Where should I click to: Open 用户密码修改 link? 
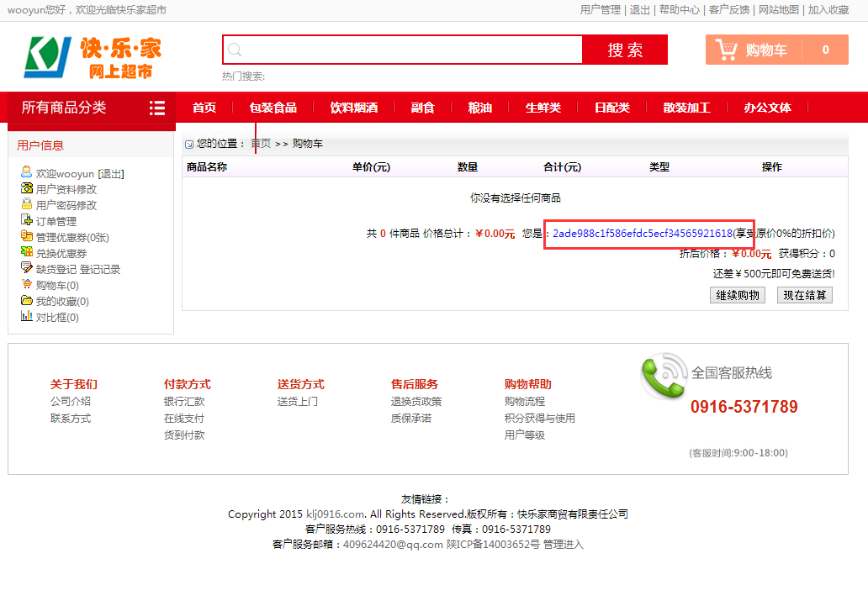pos(66,205)
